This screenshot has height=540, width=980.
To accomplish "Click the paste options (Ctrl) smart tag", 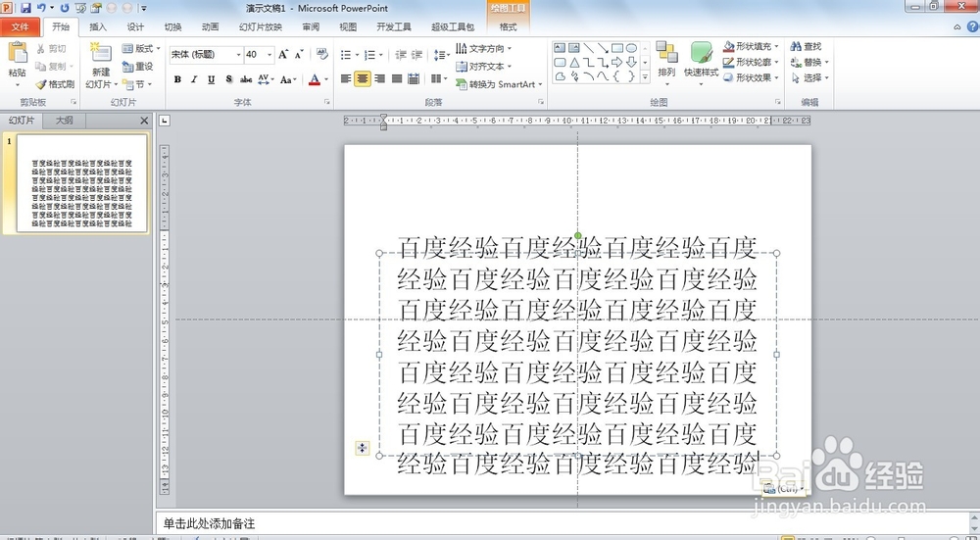I will (783, 488).
